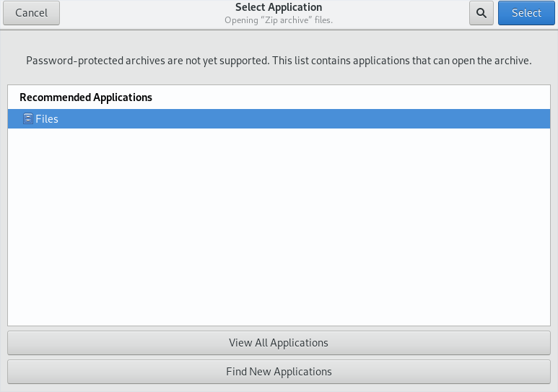558x392 pixels.
Task: Click the blue Select button
Action: tap(526, 13)
